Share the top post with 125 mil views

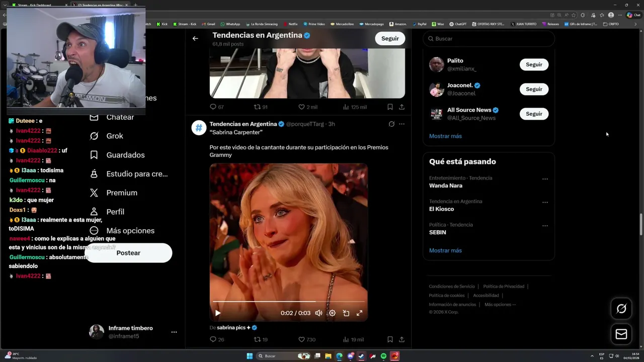401,107
